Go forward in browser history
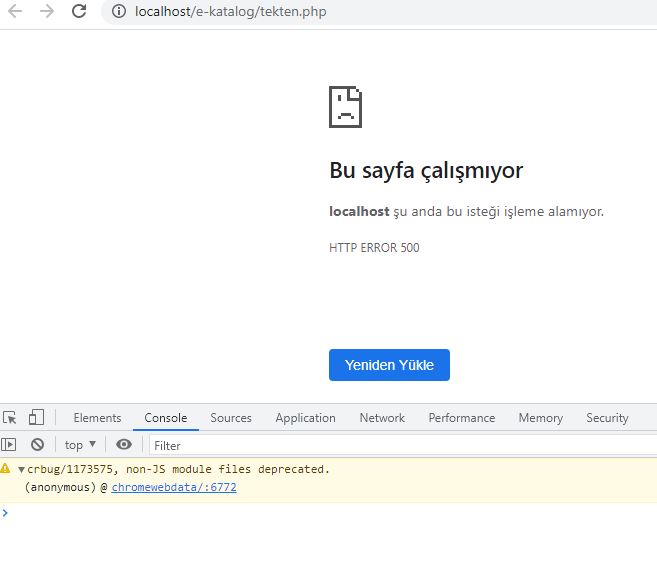The height and width of the screenshot is (575, 657). 47,11
